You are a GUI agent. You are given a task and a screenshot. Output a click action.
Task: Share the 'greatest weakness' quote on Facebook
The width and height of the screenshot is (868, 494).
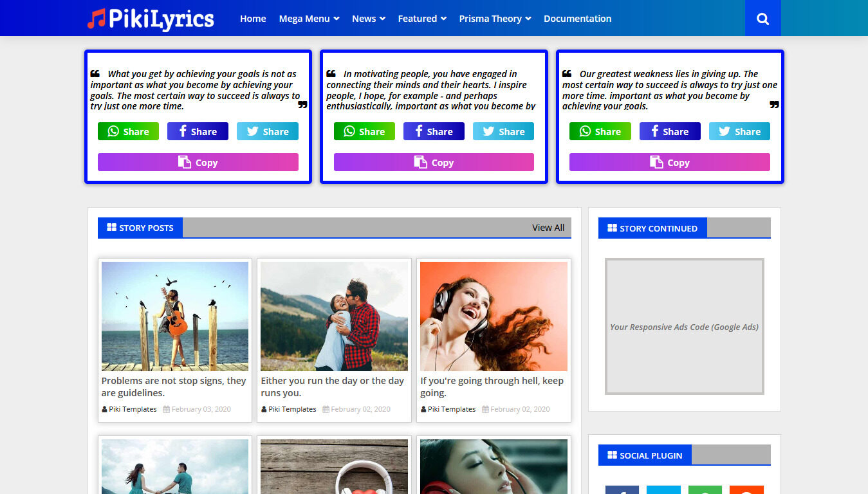click(x=670, y=131)
